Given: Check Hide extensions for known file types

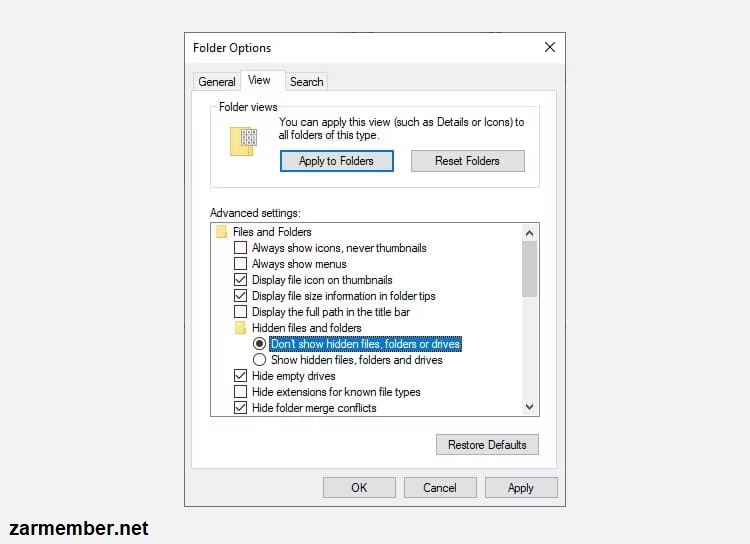Looking at the screenshot, I should click(240, 392).
